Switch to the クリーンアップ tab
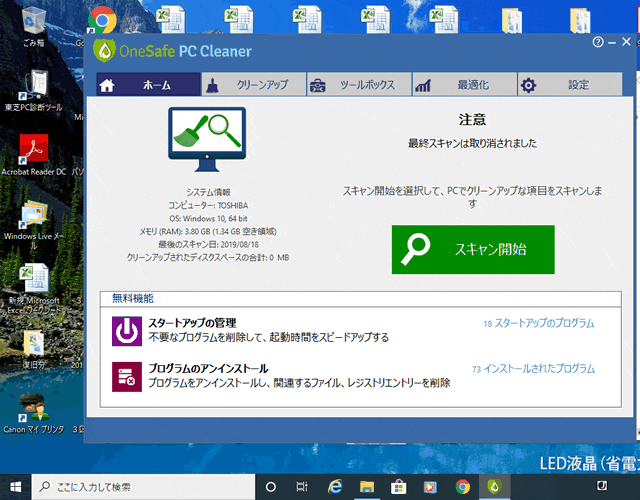 click(254, 84)
